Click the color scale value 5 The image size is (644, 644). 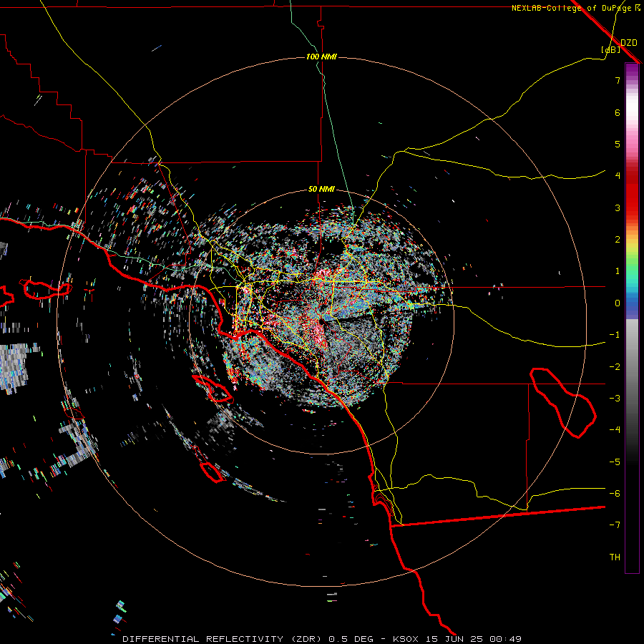(618, 144)
